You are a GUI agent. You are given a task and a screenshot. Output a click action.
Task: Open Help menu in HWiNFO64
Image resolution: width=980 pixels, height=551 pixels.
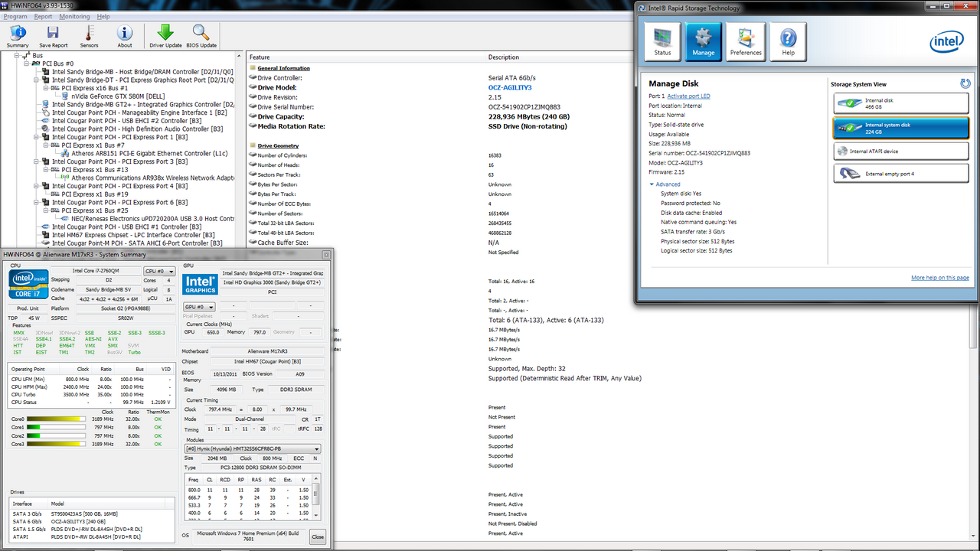pyautogui.click(x=103, y=16)
